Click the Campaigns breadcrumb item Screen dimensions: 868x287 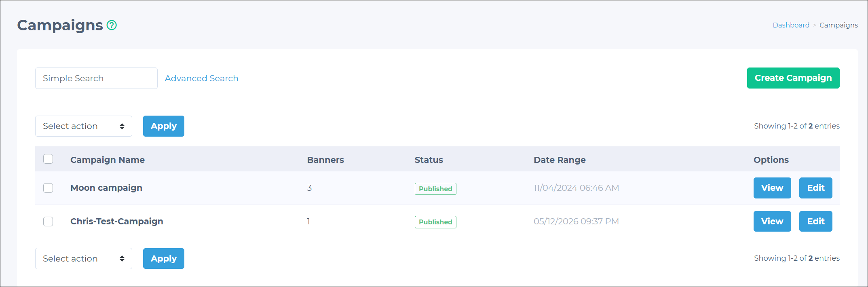(x=838, y=25)
